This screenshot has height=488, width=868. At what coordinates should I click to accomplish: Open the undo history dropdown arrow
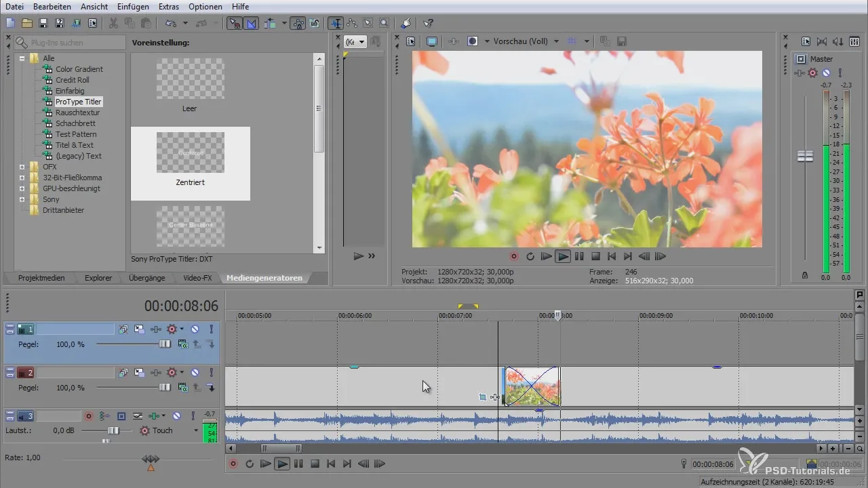[185, 23]
